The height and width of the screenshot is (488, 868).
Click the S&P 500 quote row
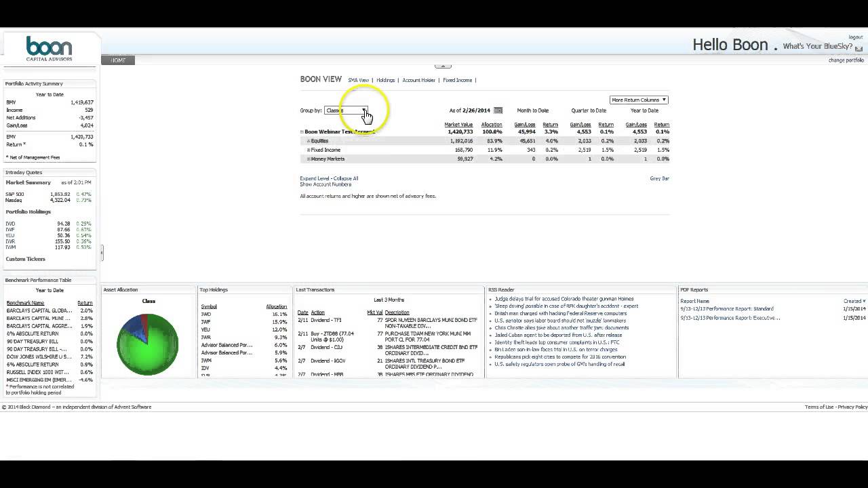(x=49, y=195)
